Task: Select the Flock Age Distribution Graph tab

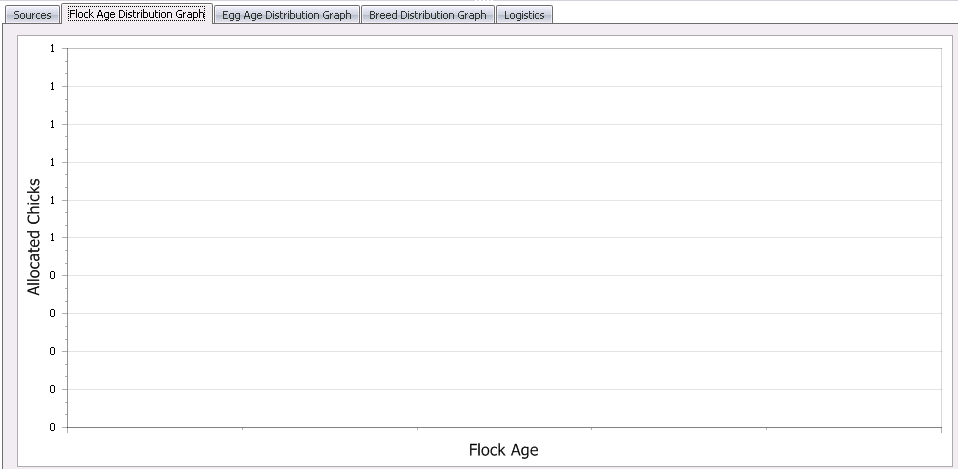Action: click(x=137, y=14)
